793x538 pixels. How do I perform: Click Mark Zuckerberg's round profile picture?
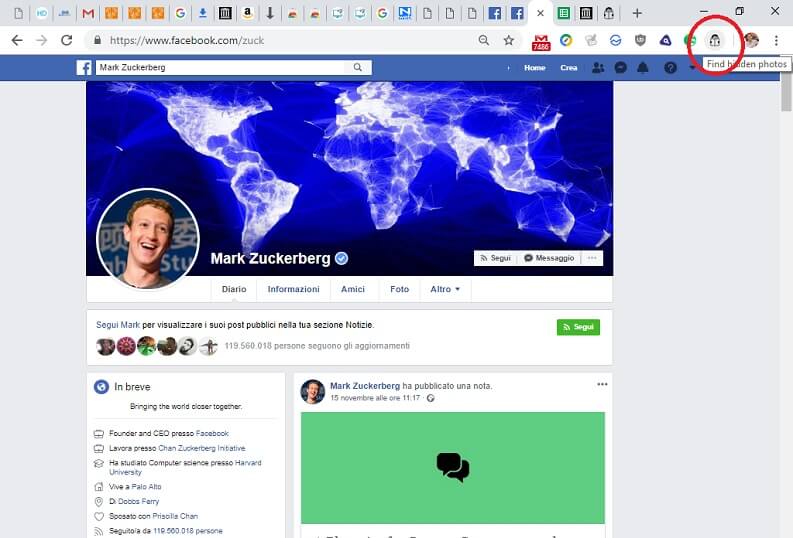(148, 239)
